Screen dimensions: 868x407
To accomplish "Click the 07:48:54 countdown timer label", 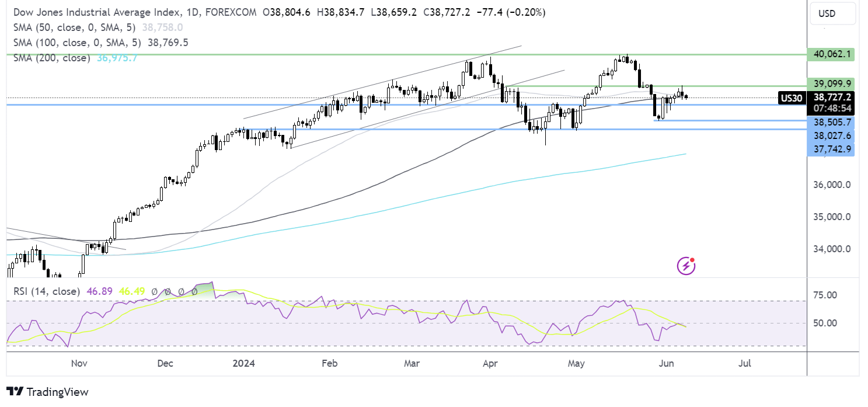I will (831, 109).
